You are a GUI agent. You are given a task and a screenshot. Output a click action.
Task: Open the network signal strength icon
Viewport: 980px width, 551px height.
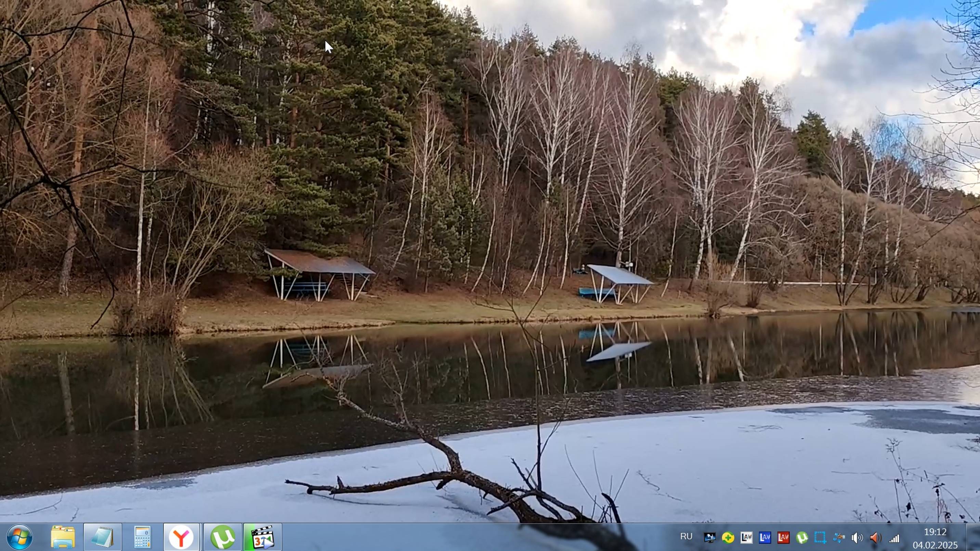tap(894, 538)
